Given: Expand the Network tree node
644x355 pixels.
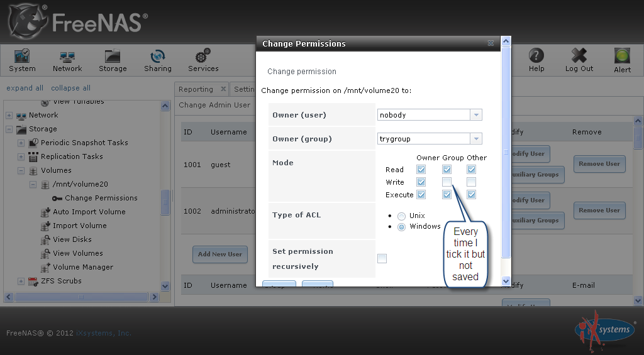Looking at the screenshot, I should click(x=9, y=116).
